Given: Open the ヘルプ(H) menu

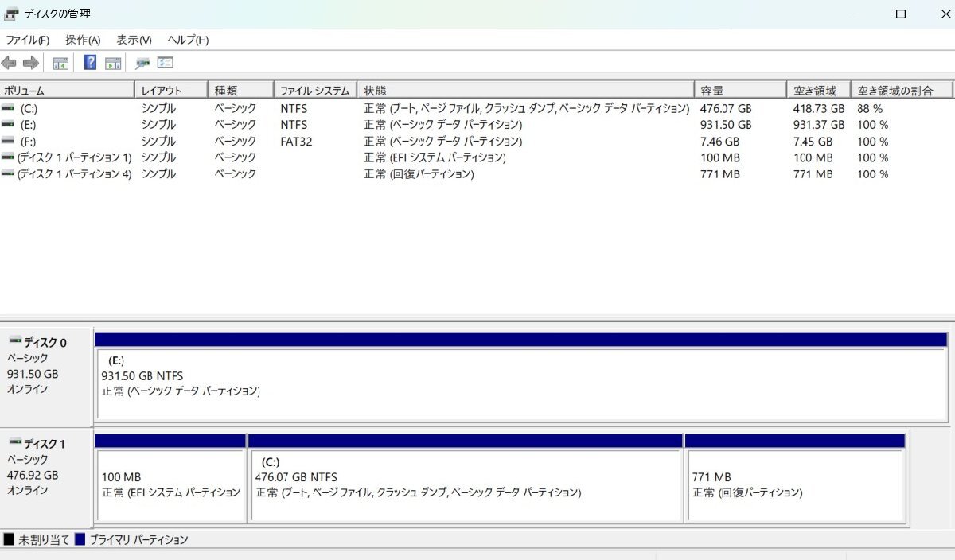Looking at the screenshot, I should 188,40.
